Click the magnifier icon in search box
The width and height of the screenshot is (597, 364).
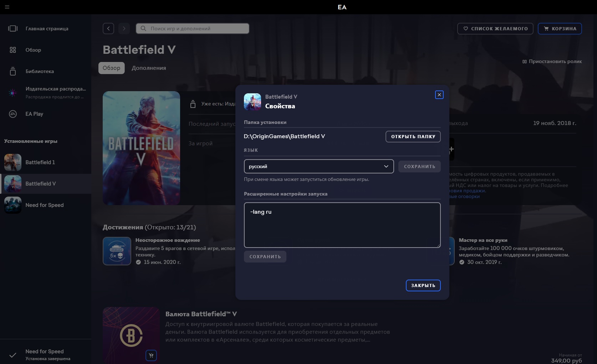pyautogui.click(x=143, y=28)
